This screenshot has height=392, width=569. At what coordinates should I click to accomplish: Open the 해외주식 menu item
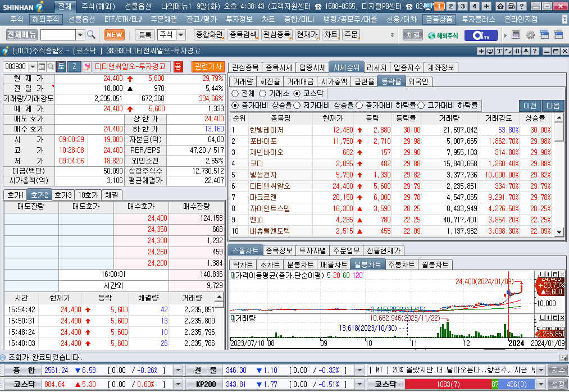(x=45, y=19)
